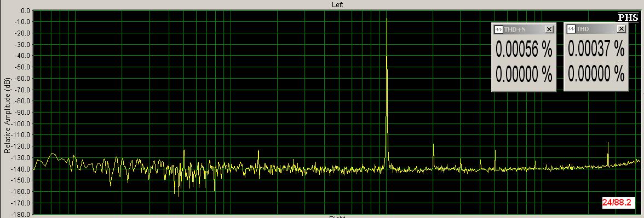Click lower 0.00000 % in THD window
This screenshot has height=218, width=644.
click(x=596, y=74)
